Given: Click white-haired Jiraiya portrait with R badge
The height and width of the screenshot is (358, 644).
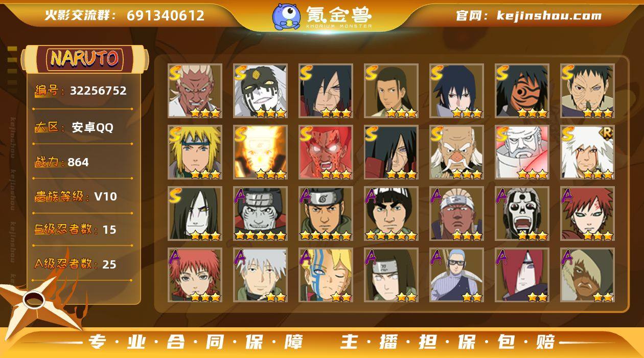Looking at the screenshot, I should [x=587, y=152].
